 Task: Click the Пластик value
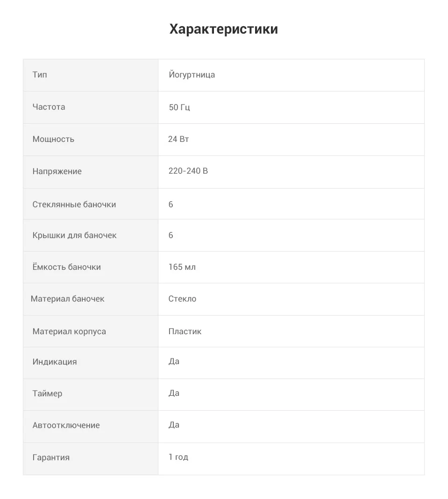click(x=185, y=331)
